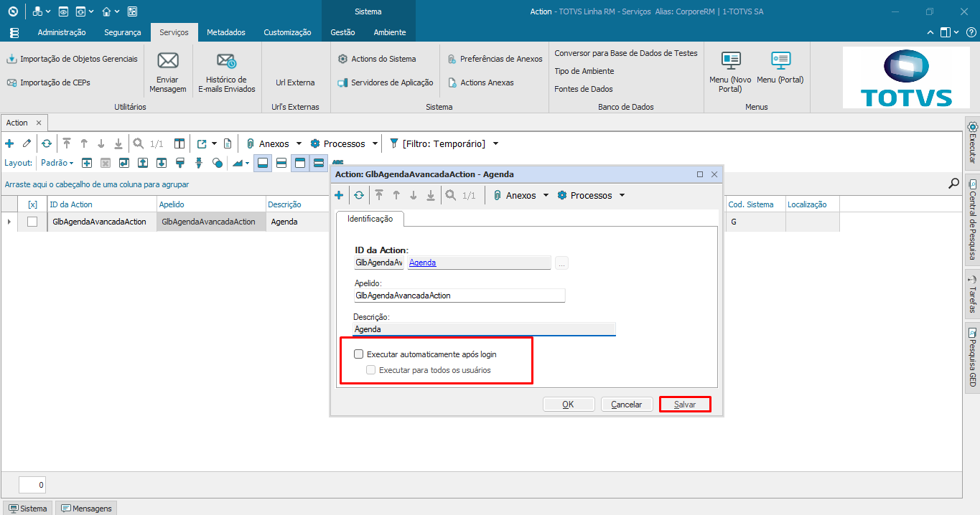Click the OK button in the dialog

pyautogui.click(x=569, y=405)
